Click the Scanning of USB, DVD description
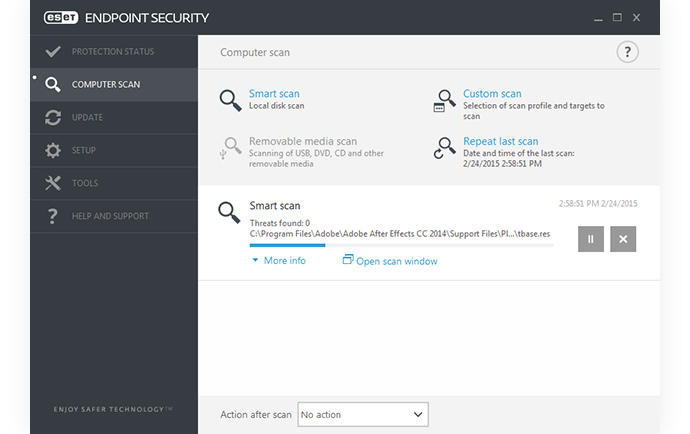 tap(316, 158)
